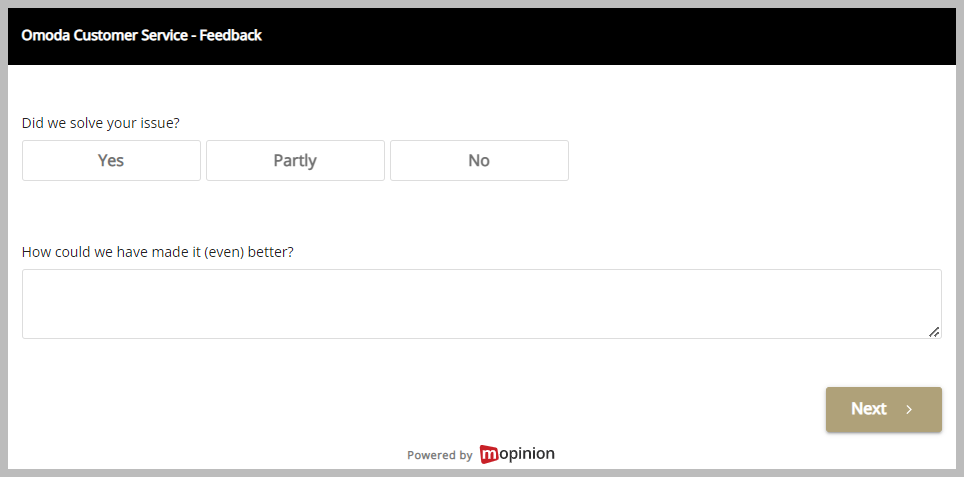
Task: Focus the feedback improvement text box
Action: point(481,304)
